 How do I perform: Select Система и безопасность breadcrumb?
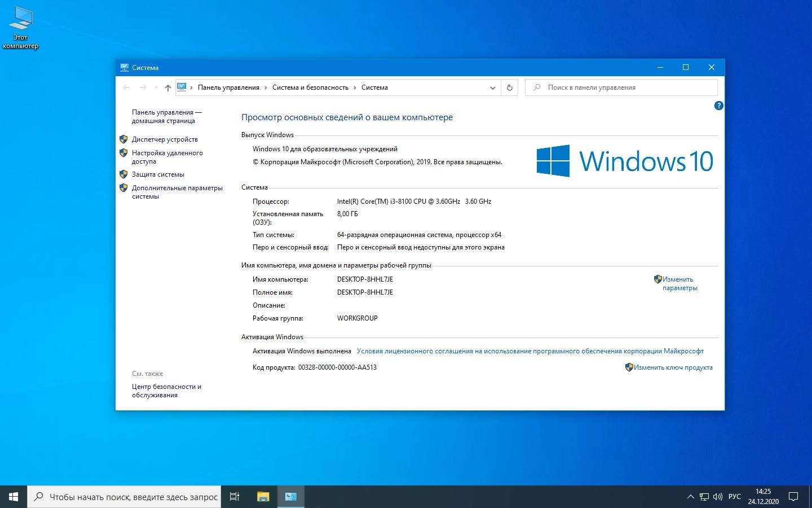(x=310, y=87)
